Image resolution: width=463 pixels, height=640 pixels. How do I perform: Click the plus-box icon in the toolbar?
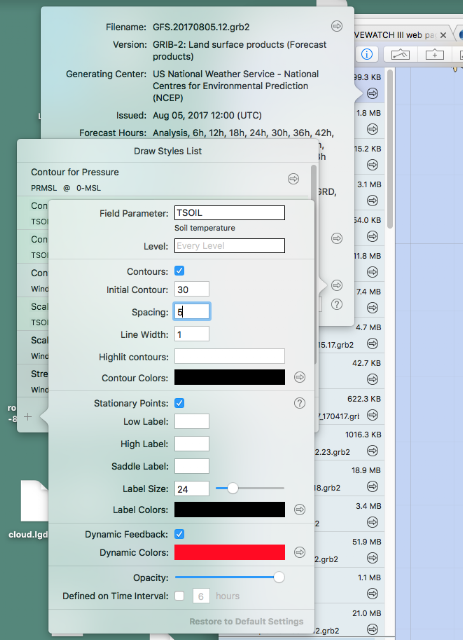coord(434,54)
